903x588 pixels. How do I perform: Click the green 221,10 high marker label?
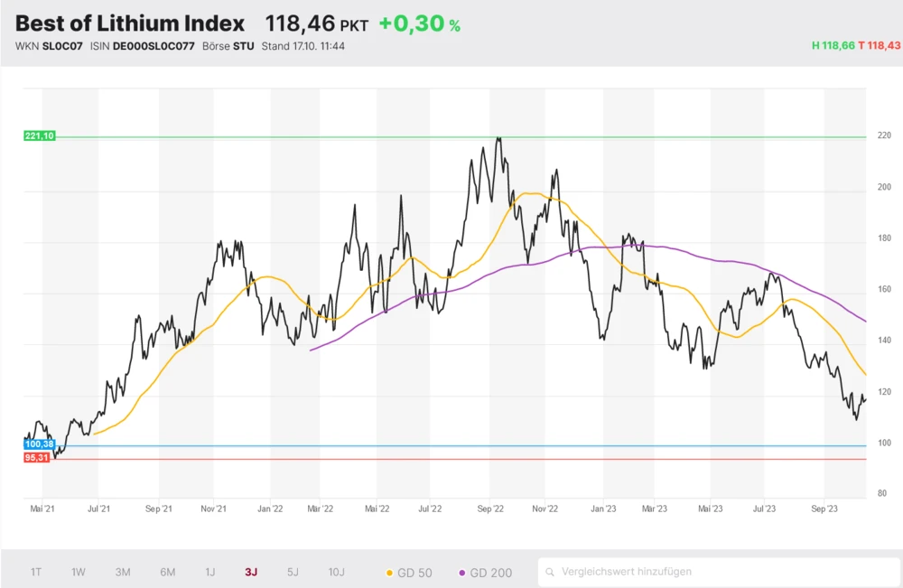40,135
